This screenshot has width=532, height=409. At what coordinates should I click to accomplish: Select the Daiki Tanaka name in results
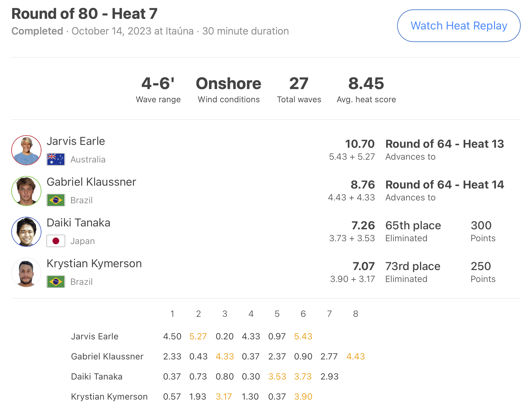tap(78, 223)
